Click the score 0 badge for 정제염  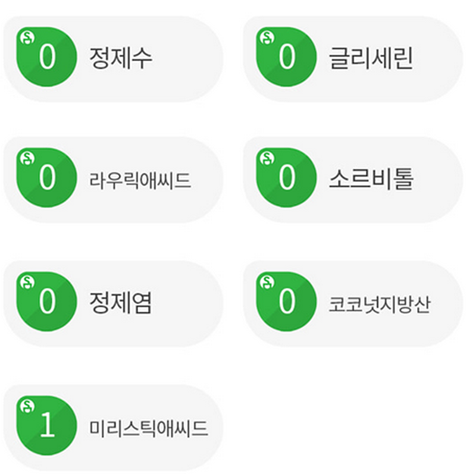pyautogui.click(x=47, y=302)
